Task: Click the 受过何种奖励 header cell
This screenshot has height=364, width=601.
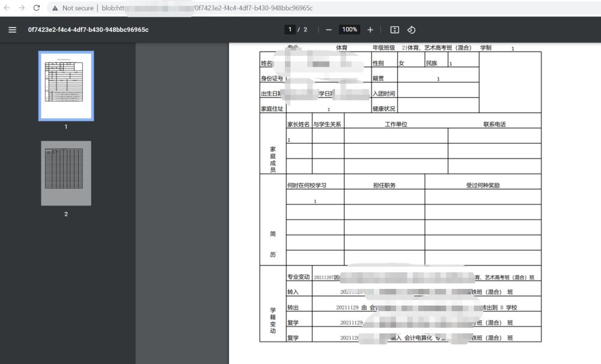Action: (x=483, y=186)
